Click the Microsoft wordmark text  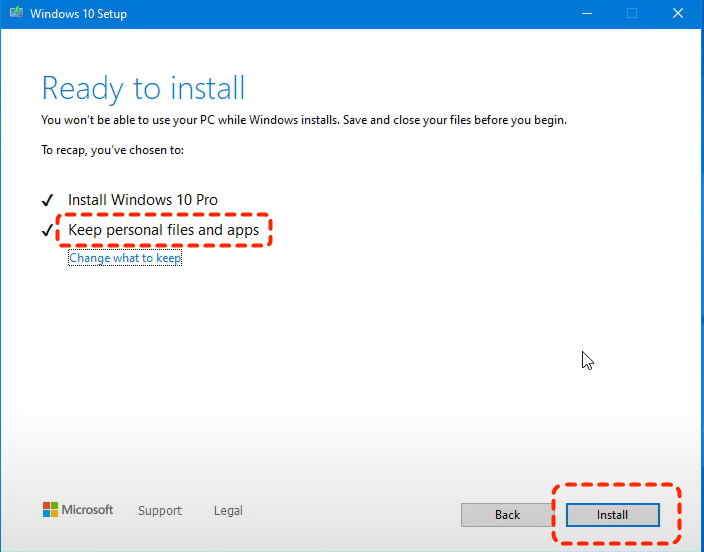pos(87,510)
